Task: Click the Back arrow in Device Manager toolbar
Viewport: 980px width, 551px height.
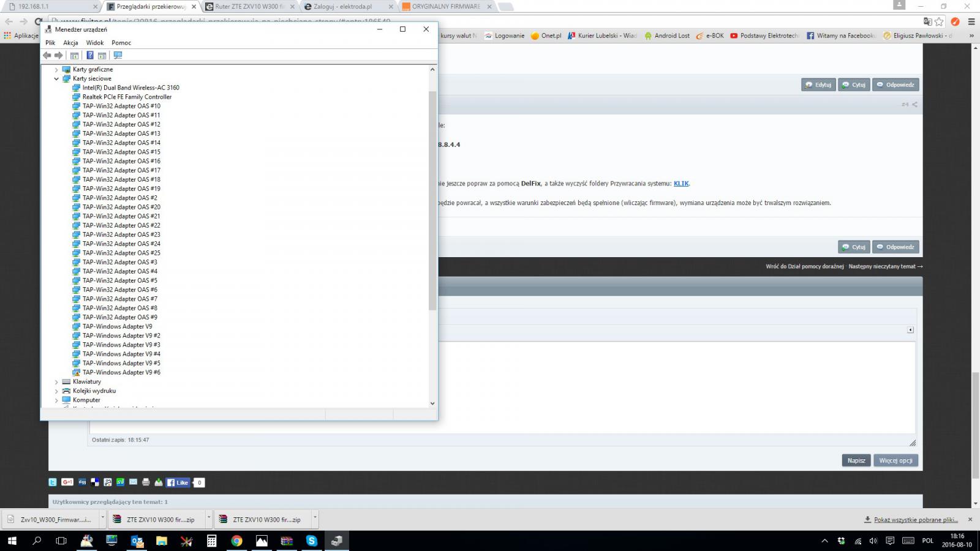Action: (47, 55)
